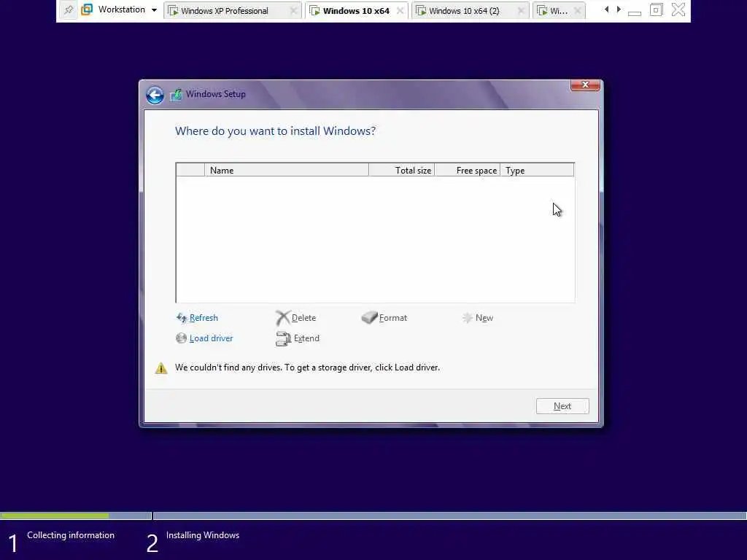747x560 pixels.
Task: Switch to the truncated Wi... tab
Action: pyautogui.click(x=559, y=10)
